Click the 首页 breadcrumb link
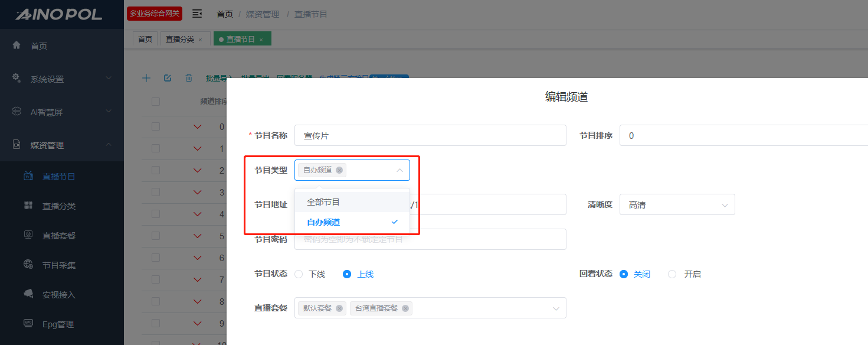The height and width of the screenshot is (345, 868). pos(225,14)
